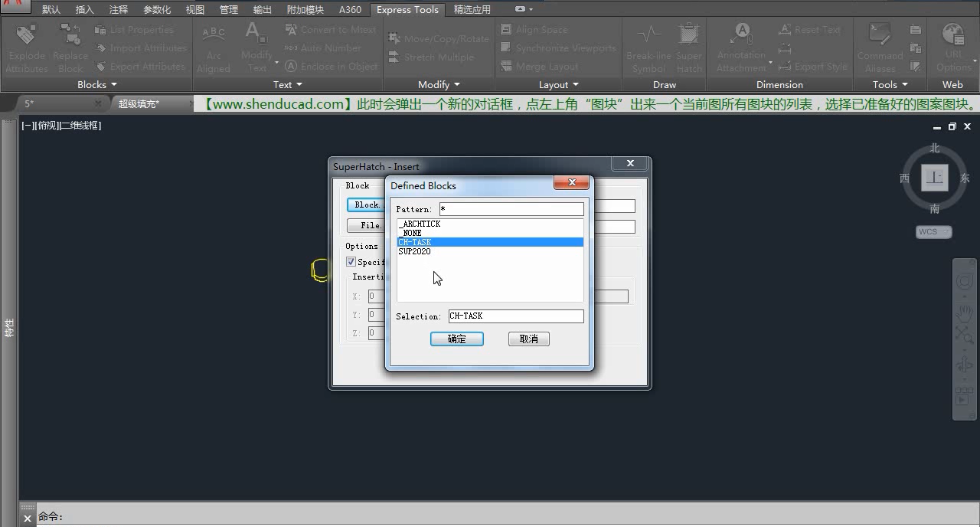Choose Export Attributes command
Image resolution: width=980 pixels, height=527 pixels.
(139, 67)
